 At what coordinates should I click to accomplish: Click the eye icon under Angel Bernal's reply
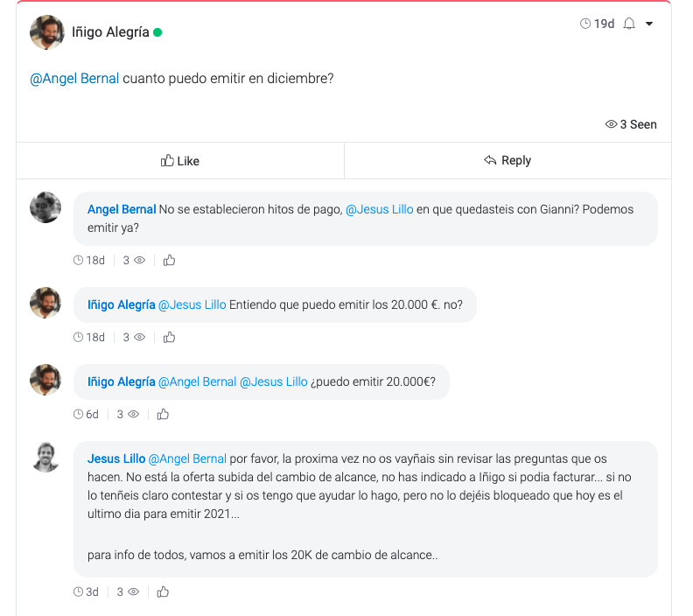139,260
